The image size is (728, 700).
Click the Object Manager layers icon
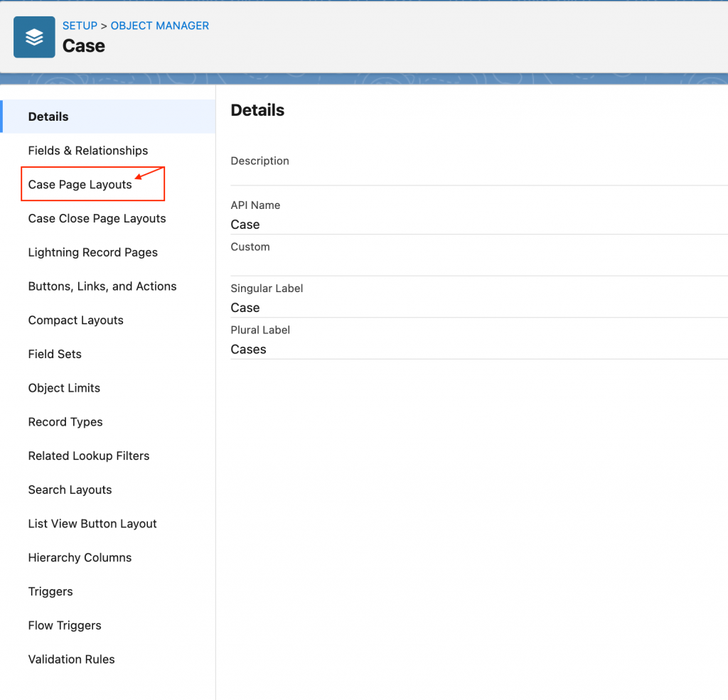click(x=34, y=38)
